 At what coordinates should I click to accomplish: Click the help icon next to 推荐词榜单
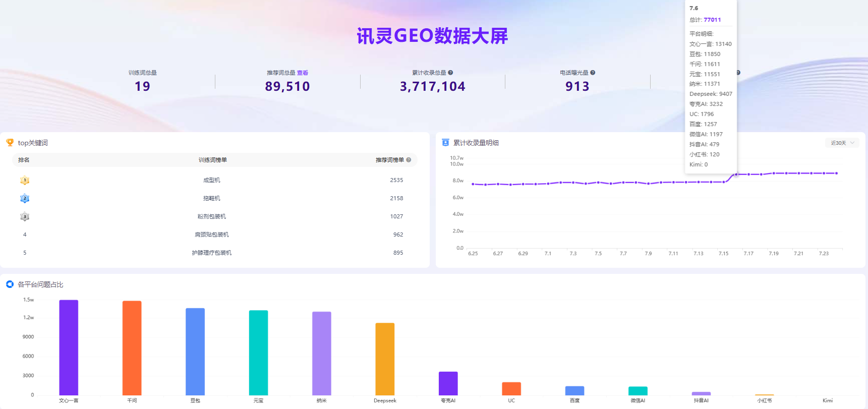tap(409, 160)
